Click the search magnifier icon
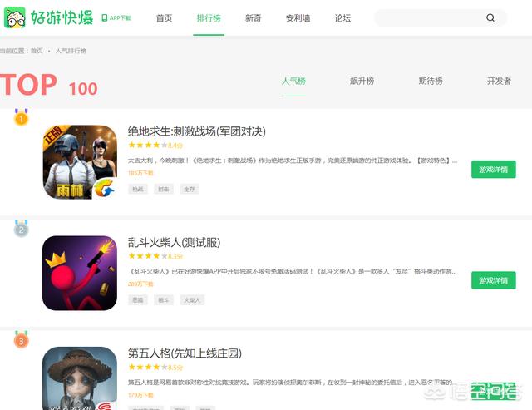Viewport: 532px width, 410px height. (x=490, y=18)
